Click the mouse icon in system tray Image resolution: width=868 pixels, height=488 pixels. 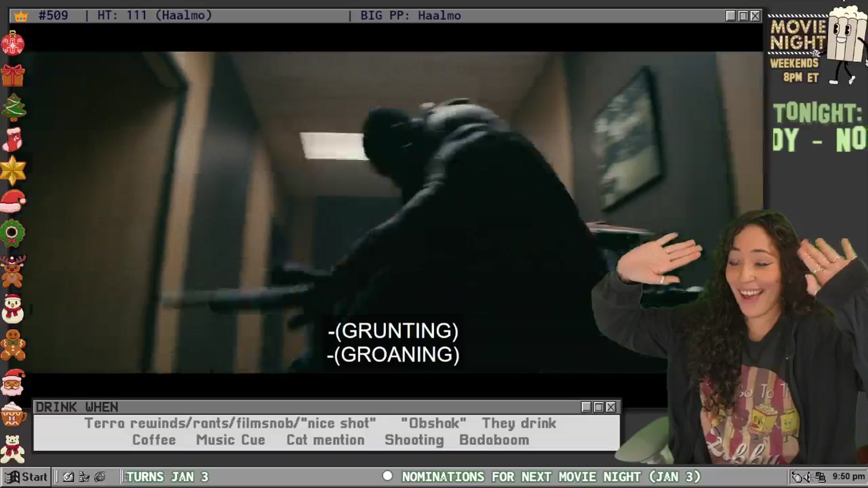(x=797, y=477)
